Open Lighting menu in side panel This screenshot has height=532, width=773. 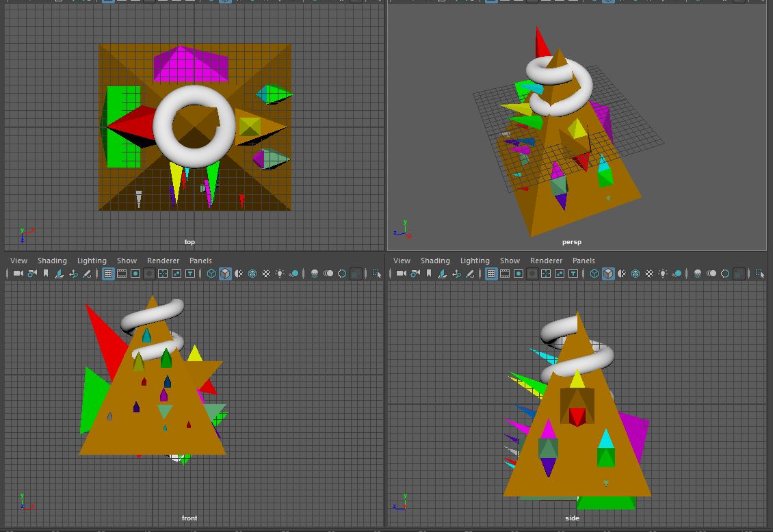point(475,261)
